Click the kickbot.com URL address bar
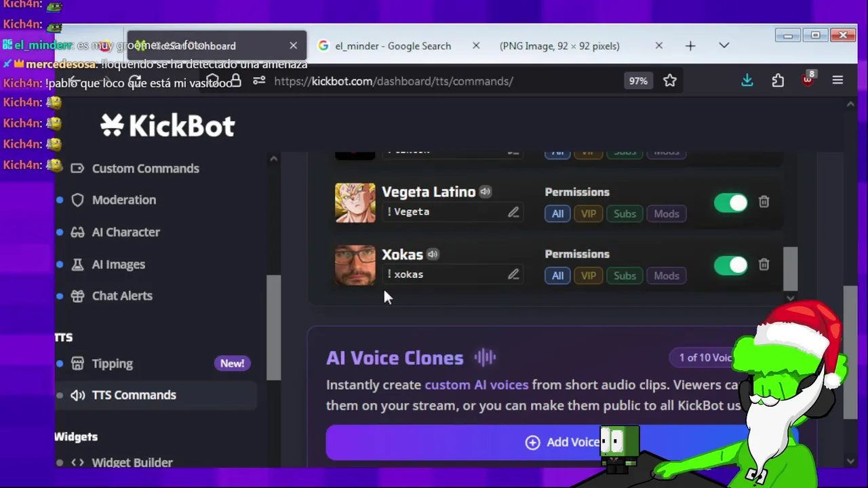Viewport: 868px width, 488px height. pos(393,81)
